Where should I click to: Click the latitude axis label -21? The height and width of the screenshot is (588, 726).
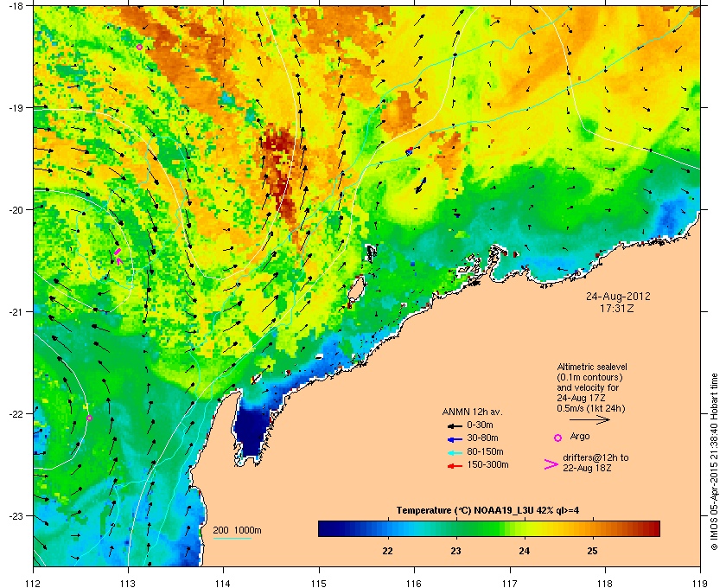pyautogui.click(x=16, y=311)
